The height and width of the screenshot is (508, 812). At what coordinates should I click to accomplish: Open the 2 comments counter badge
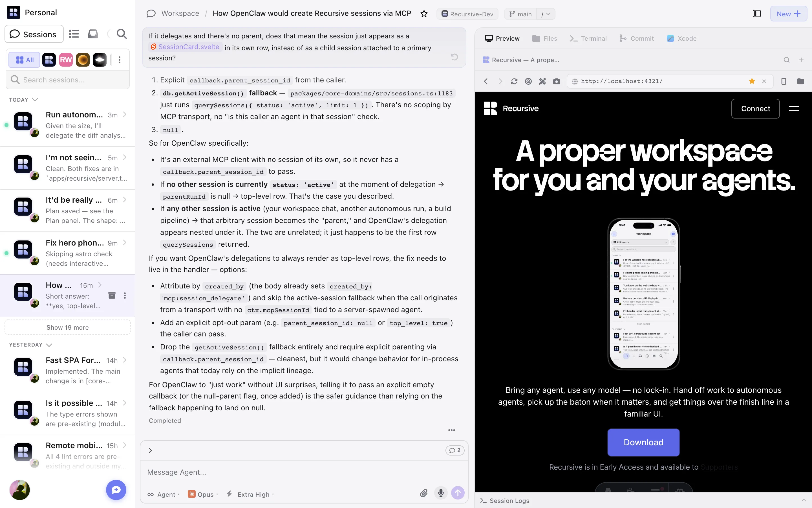click(x=455, y=450)
